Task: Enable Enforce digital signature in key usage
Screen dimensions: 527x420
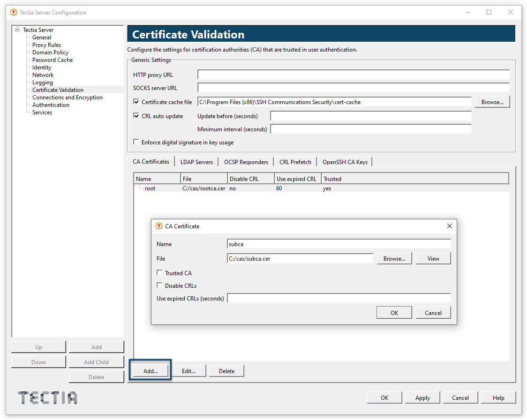Action: tap(136, 142)
